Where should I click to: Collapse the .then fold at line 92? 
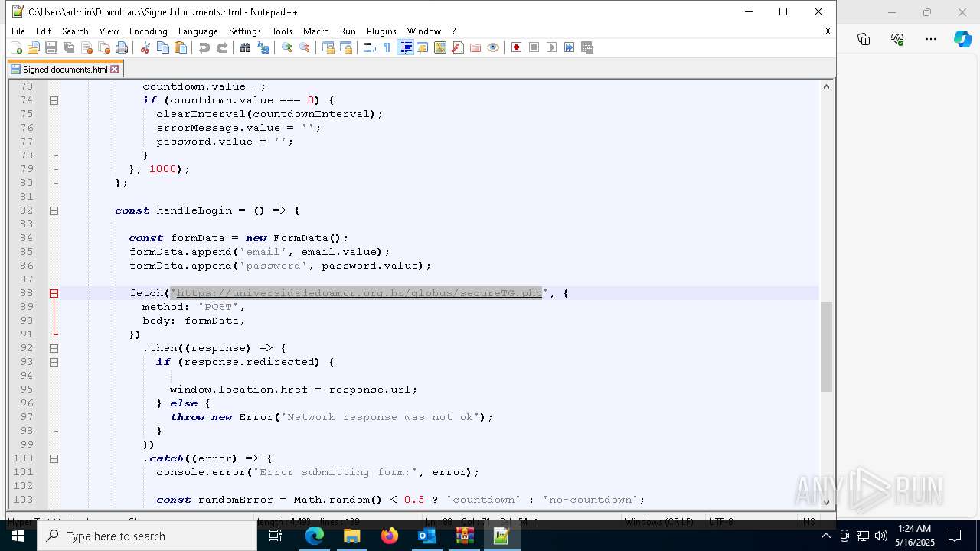[x=54, y=348]
